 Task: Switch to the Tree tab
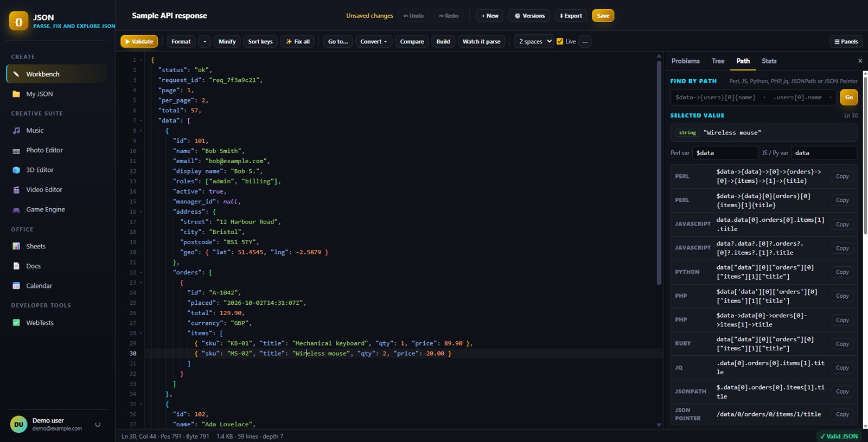(x=718, y=61)
